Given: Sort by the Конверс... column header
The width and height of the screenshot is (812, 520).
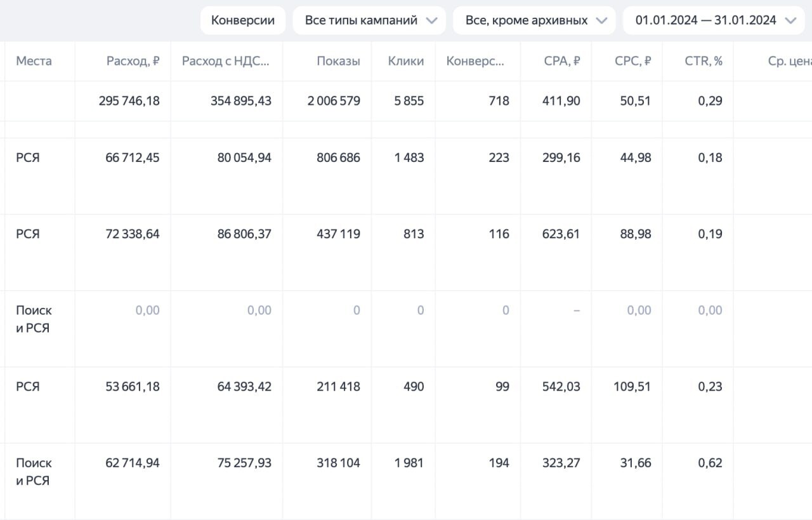Looking at the screenshot, I should (x=475, y=61).
